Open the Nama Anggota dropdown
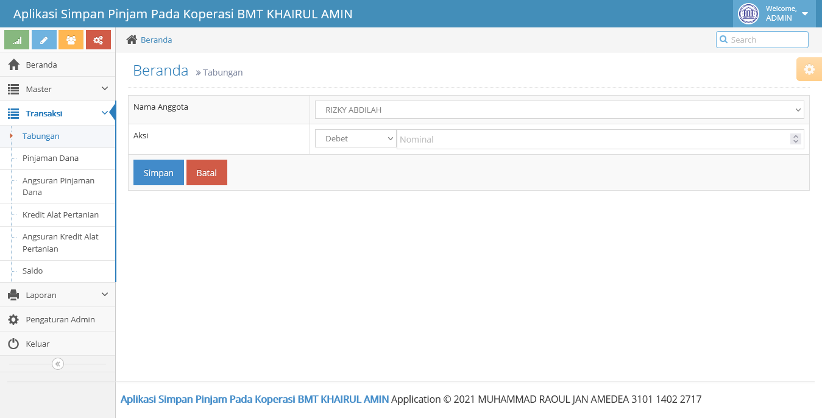 [559, 110]
